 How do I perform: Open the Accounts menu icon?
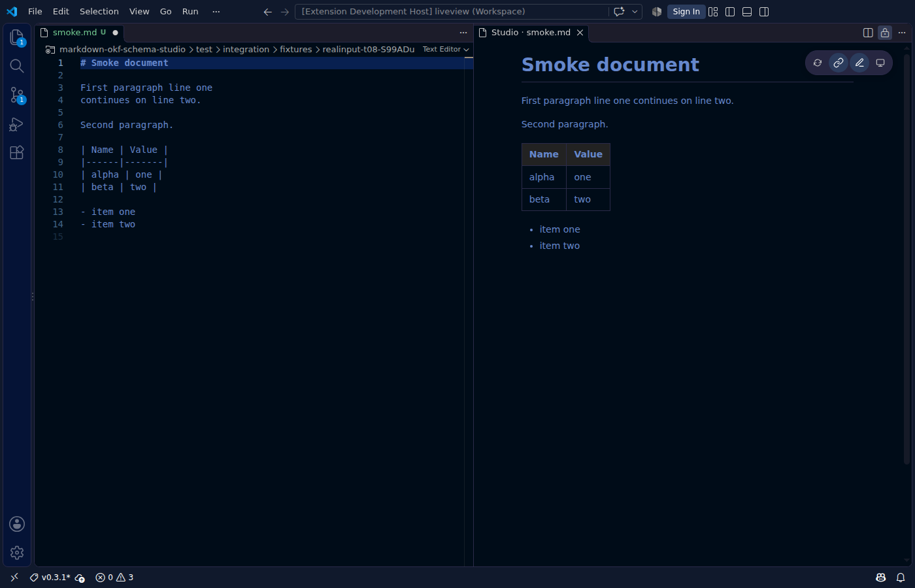point(17,524)
